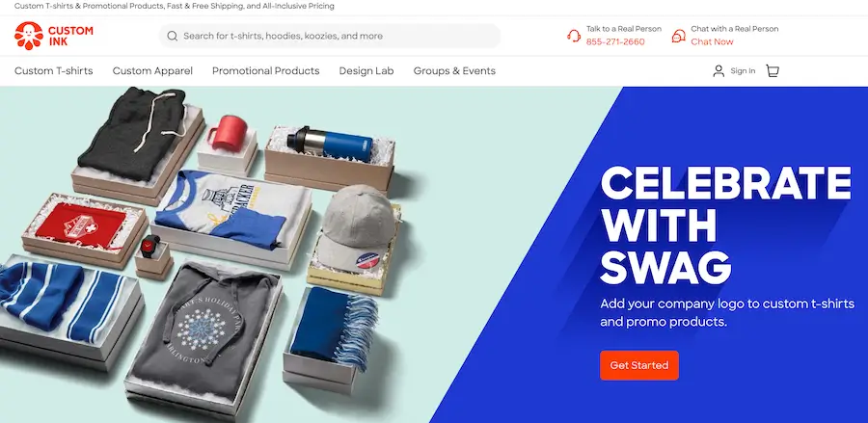Click the Custom Ink octopus logo
This screenshot has width=868, height=423.
29,36
